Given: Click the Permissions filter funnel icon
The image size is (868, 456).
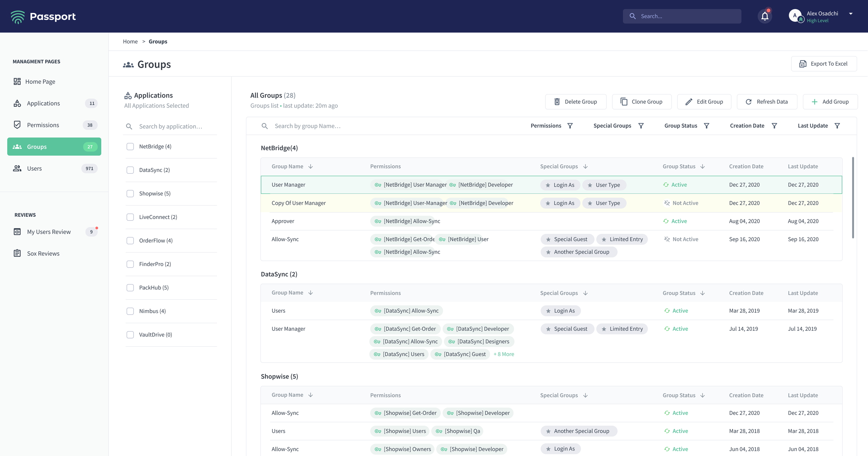Looking at the screenshot, I should point(570,126).
